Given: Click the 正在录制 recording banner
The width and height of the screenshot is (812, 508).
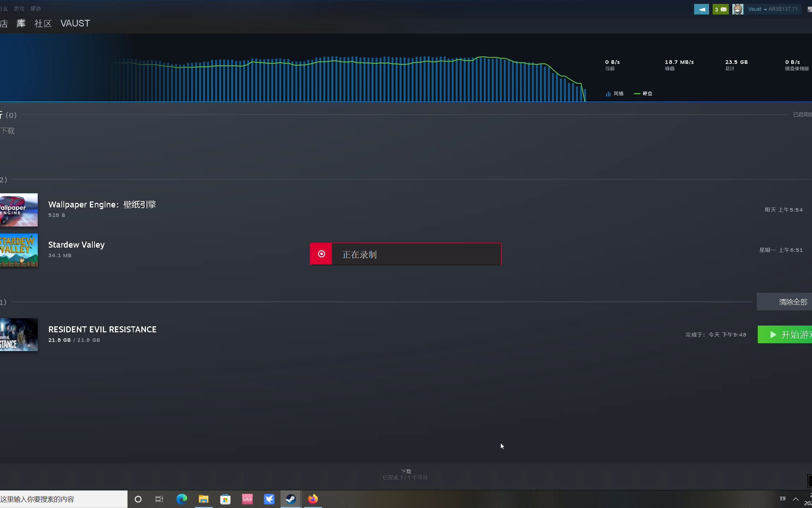Looking at the screenshot, I should (x=406, y=254).
